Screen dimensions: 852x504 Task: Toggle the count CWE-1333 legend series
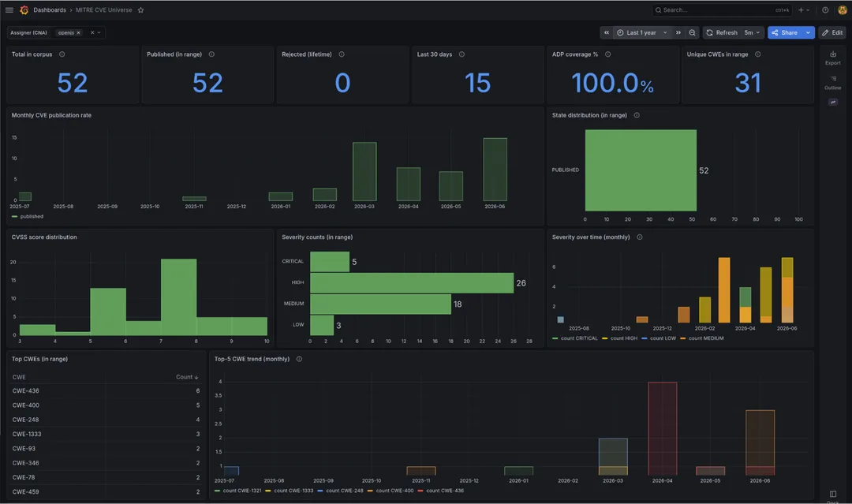293,491
